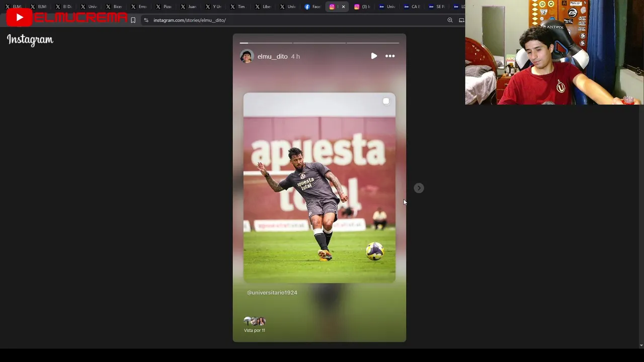Close the active Instagram tab
644x362 pixels.
[343, 7]
